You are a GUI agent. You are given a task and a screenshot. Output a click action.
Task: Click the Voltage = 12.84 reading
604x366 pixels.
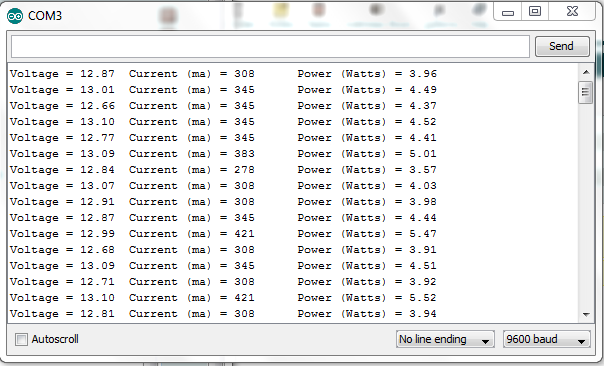tap(62, 170)
